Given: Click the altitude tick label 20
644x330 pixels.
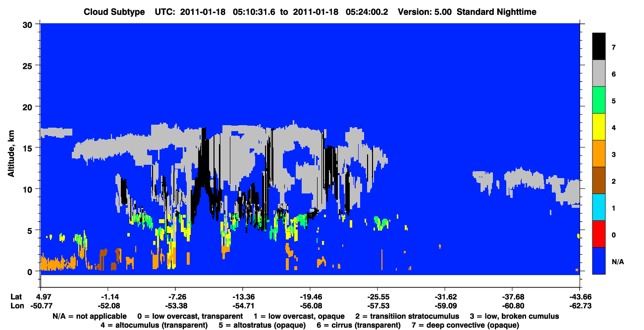Looking at the screenshot, I should [29, 107].
